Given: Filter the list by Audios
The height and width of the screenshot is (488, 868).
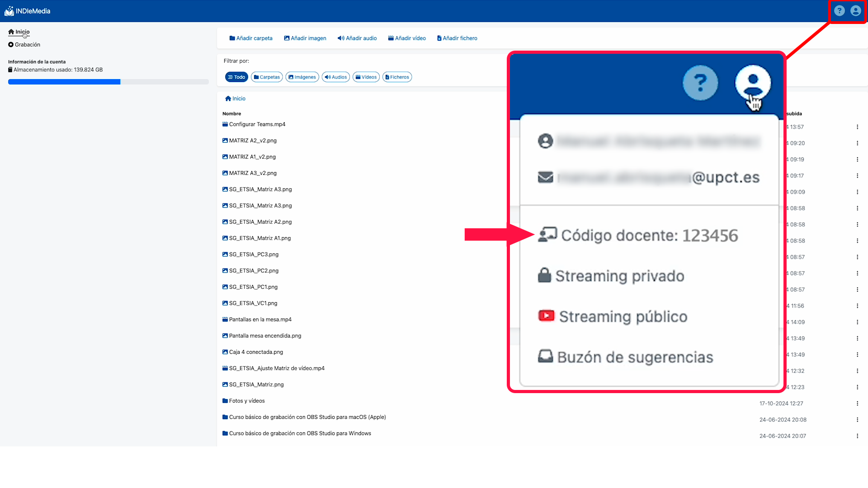Looking at the screenshot, I should tap(335, 77).
